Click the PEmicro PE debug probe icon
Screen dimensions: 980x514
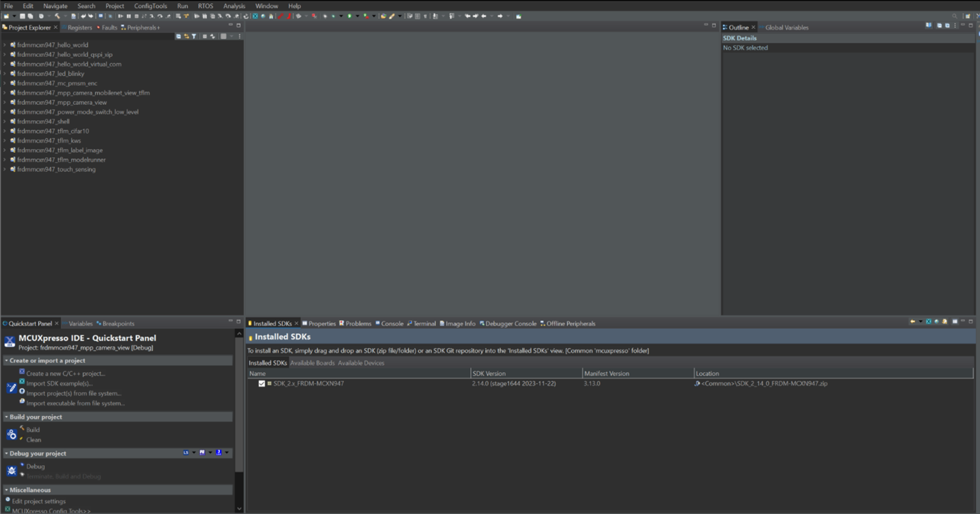(202, 452)
